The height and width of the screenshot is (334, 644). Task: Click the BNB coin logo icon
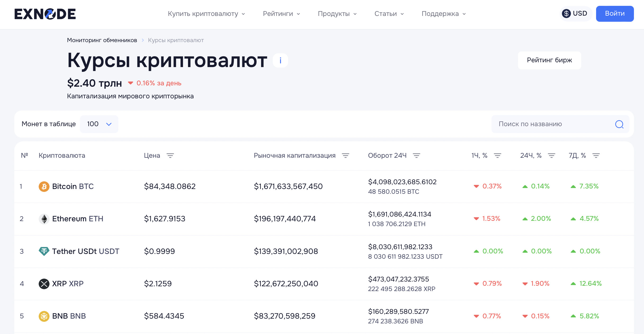(44, 316)
